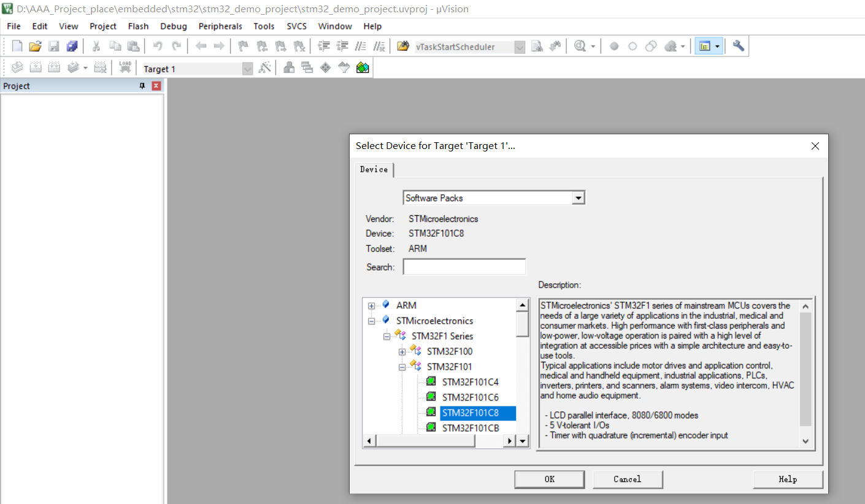Screen dimensions: 865x504
Task: Open the Target 1 selection dropdown
Action: point(247,69)
